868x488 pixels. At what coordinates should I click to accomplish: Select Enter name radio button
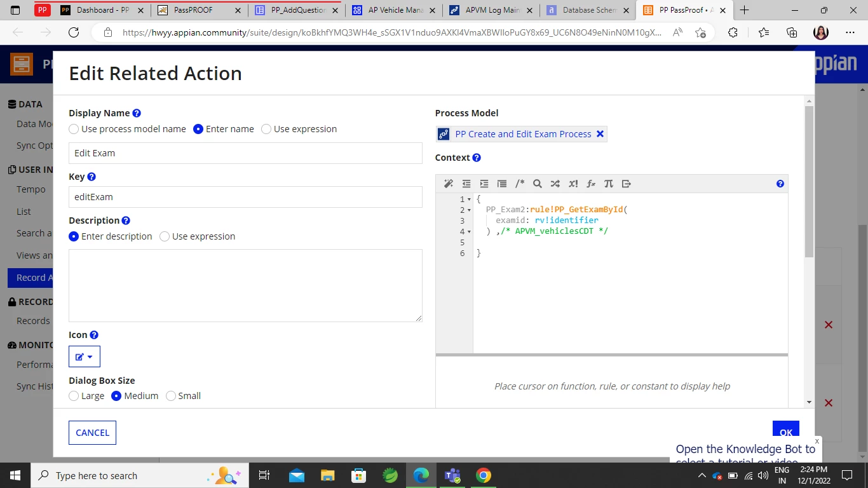[x=198, y=129]
